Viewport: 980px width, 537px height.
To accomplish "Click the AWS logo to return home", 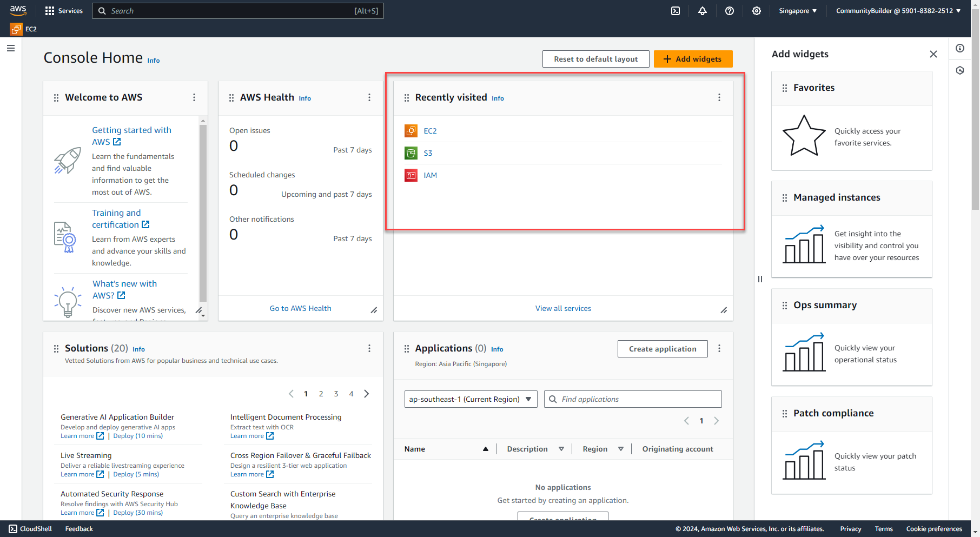I will pyautogui.click(x=18, y=10).
